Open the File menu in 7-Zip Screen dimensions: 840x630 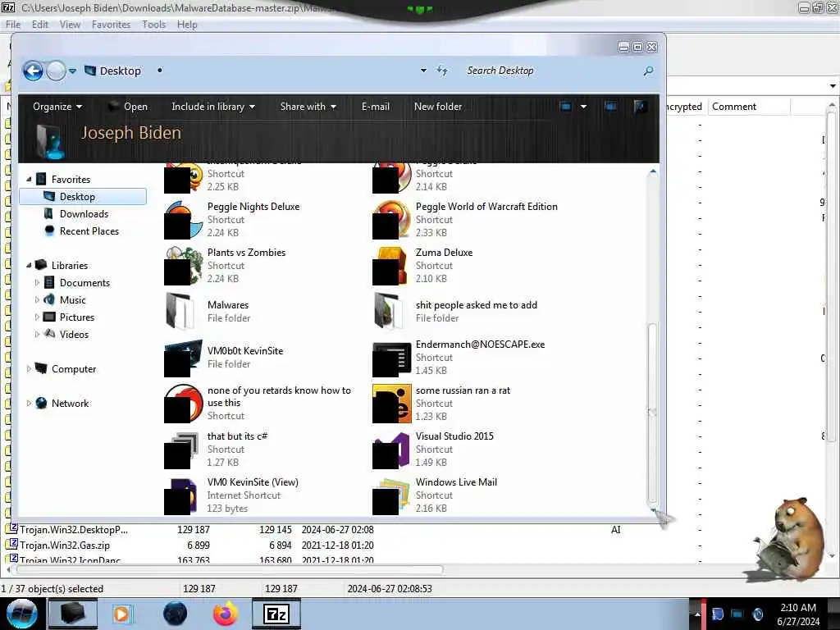click(13, 25)
